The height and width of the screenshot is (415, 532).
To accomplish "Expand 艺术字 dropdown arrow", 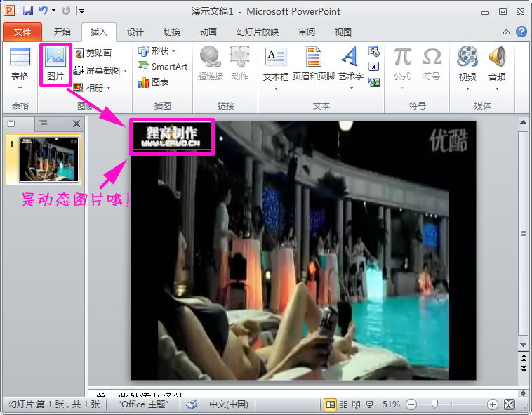I will [351, 88].
